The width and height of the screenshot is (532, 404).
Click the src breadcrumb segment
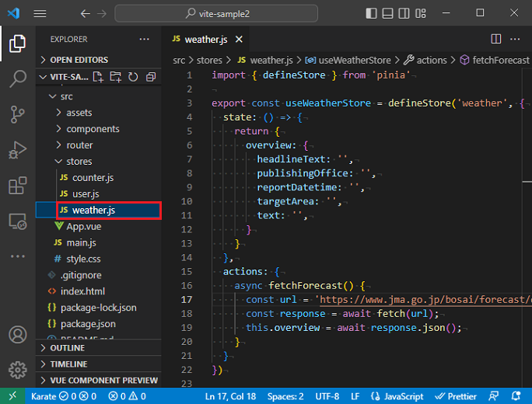tap(179, 61)
